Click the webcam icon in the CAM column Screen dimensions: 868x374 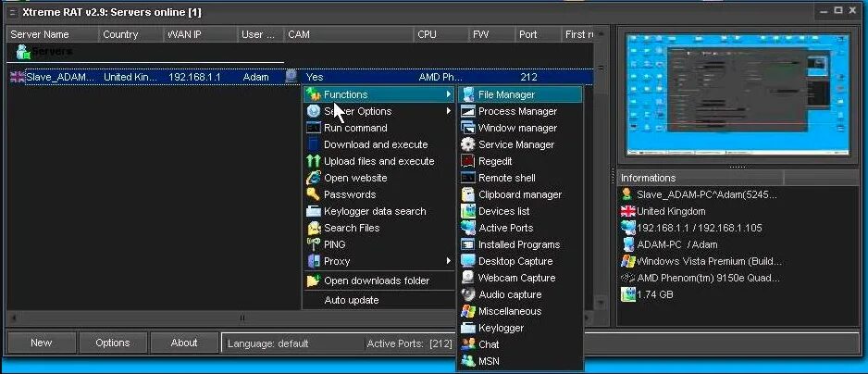(291, 77)
